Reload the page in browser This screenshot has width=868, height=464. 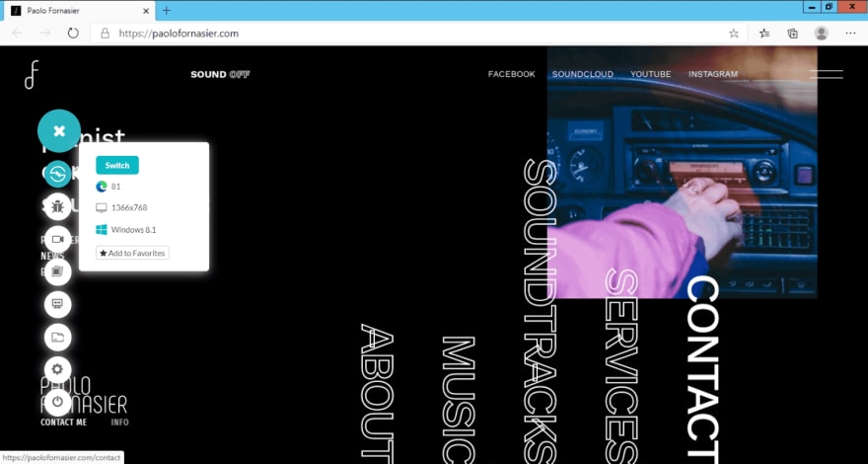(x=73, y=34)
